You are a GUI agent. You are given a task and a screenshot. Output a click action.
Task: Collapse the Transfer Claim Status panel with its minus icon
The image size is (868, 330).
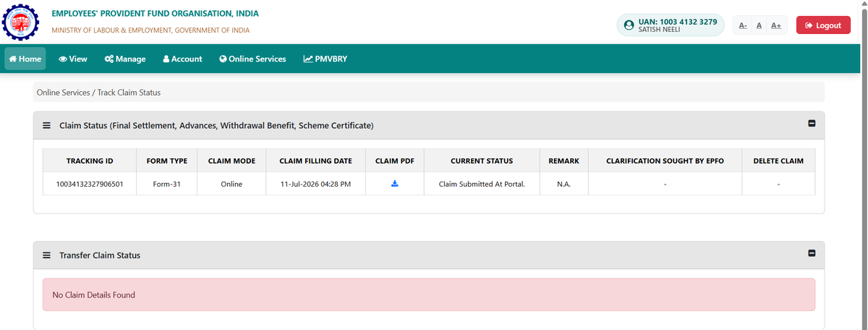click(x=812, y=254)
